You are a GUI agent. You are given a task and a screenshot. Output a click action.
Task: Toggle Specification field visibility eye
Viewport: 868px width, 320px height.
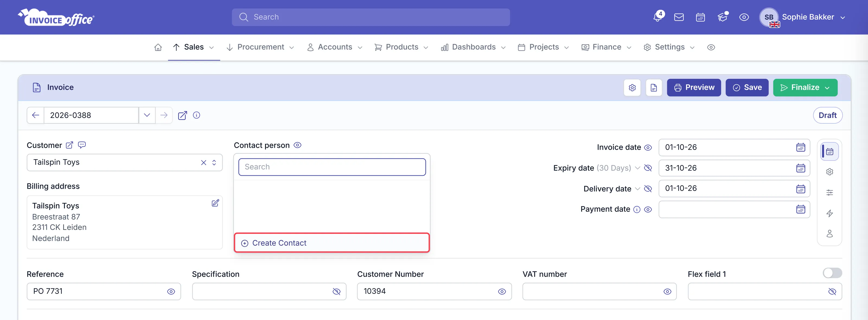pyautogui.click(x=336, y=292)
